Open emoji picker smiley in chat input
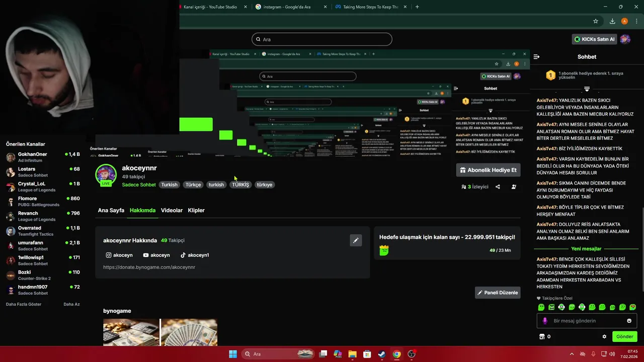Image resolution: width=644 pixels, height=362 pixels. [x=629, y=321]
